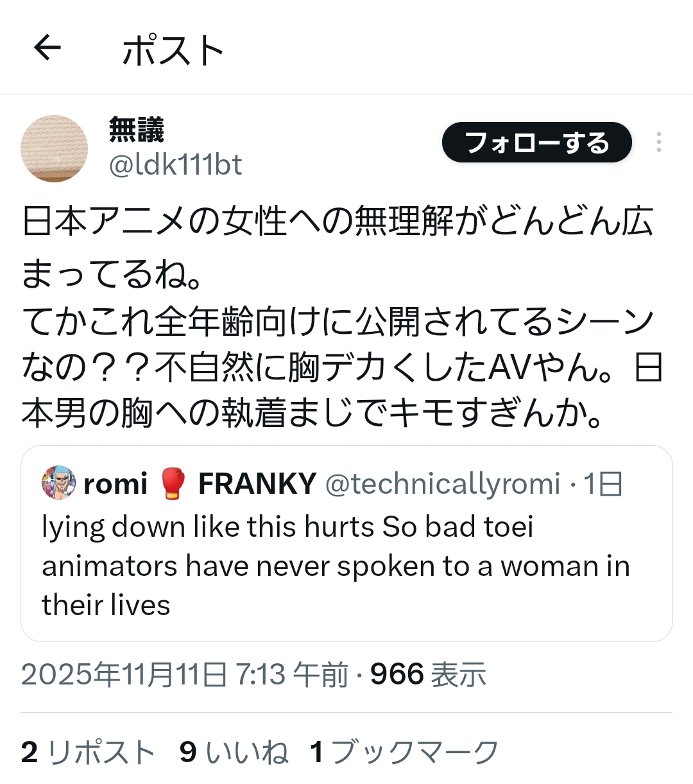Tap romi's small avatar in quoted post

click(59, 483)
